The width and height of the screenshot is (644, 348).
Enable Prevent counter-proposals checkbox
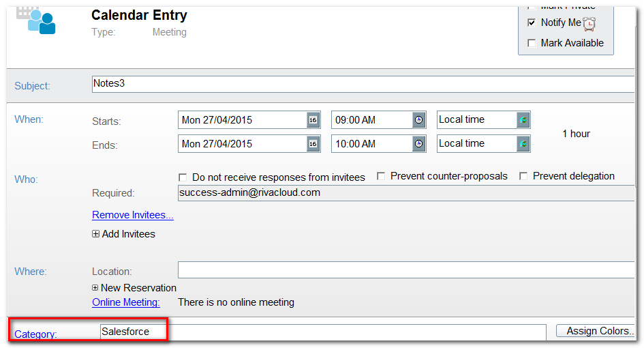click(x=381, y=176)
